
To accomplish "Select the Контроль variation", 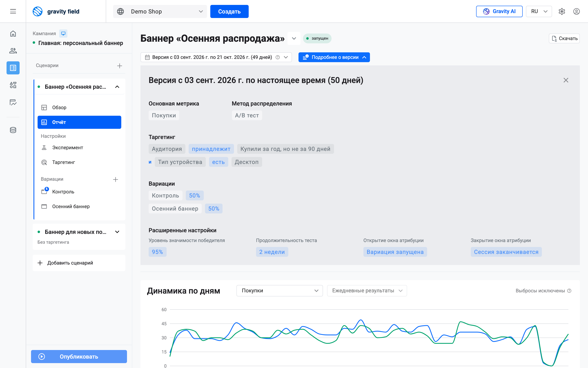I will 79,192.
